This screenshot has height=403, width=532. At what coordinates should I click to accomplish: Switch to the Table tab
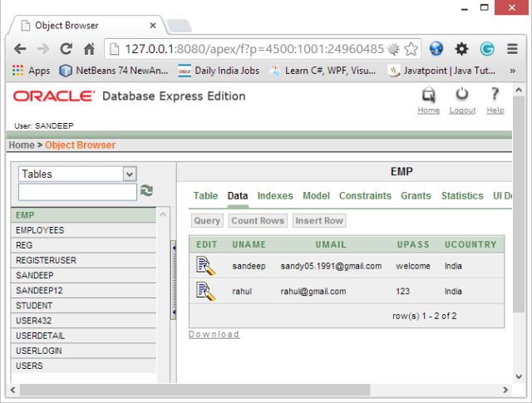pyautogui.click(x=205, y=196)
